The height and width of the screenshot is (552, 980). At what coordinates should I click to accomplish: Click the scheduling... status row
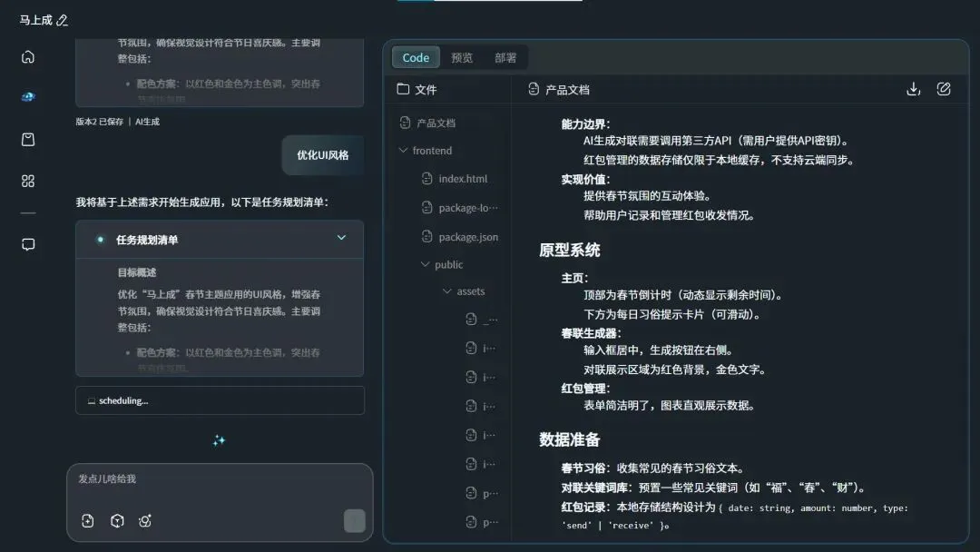[x=220, y=400]
